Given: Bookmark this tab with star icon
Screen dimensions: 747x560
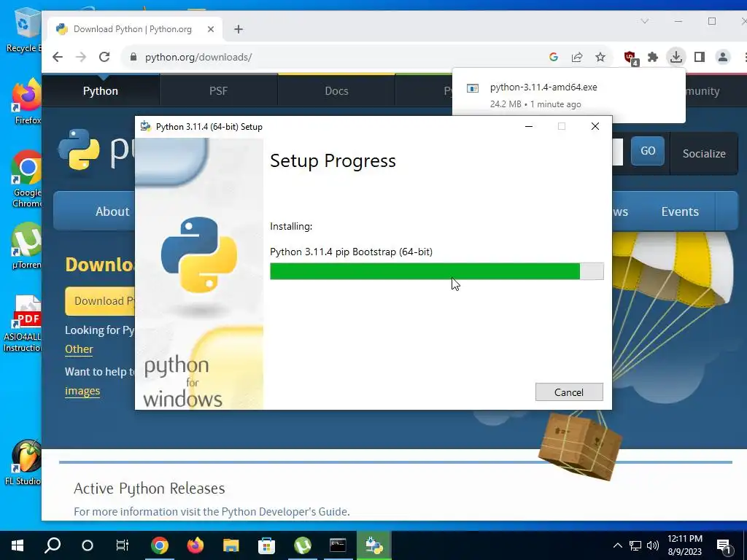Looking at the screenshot, I should [x=600, y=57].
